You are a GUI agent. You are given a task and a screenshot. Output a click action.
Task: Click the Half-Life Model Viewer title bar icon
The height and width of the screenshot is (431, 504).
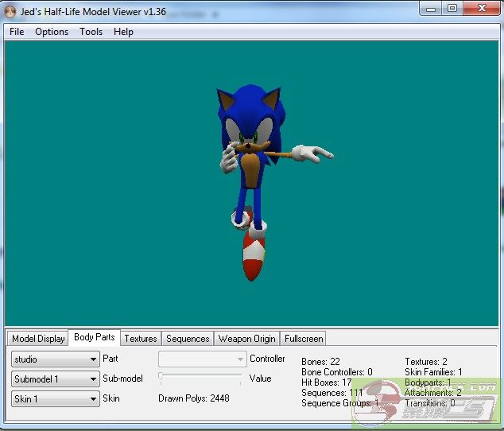point(11,12)
